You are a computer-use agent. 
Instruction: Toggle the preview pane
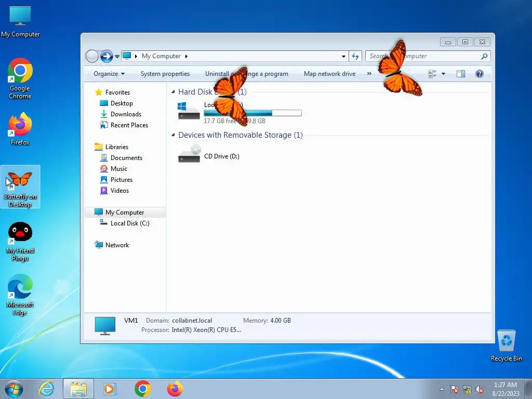[461, 74]
